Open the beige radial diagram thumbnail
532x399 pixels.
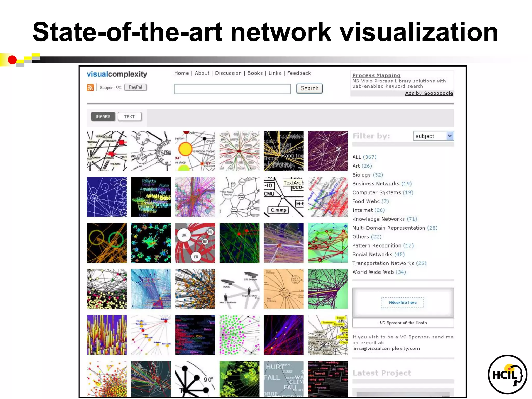click(x=283, y=289)
